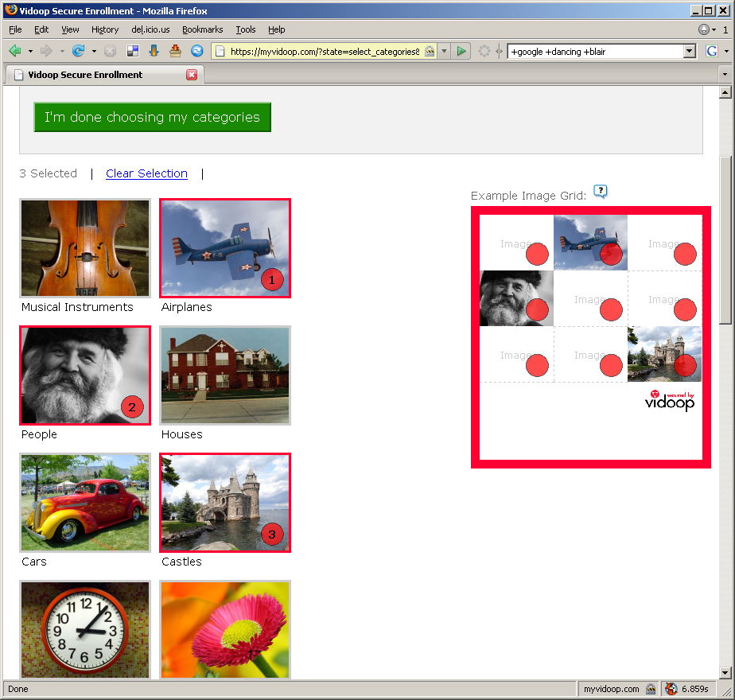
Task: Click the help icon beside Example Image Grid
Action: click(x=601, y=191)
